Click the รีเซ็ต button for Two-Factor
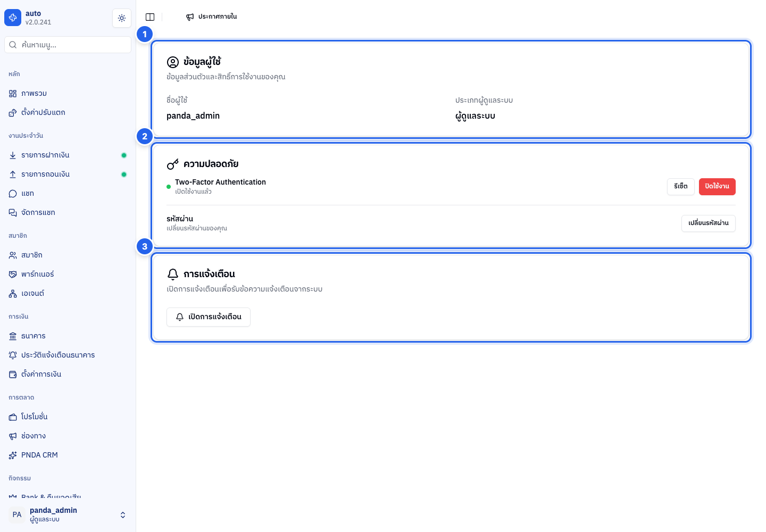The height and width of the screenshot is (532, 766). [x=681, y=187]
